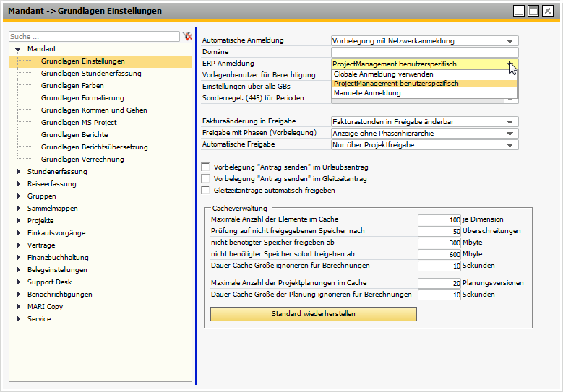This screenshot has width=563, height=392.
Task: Click the clear search filter icon
Action: coord(187,36)
